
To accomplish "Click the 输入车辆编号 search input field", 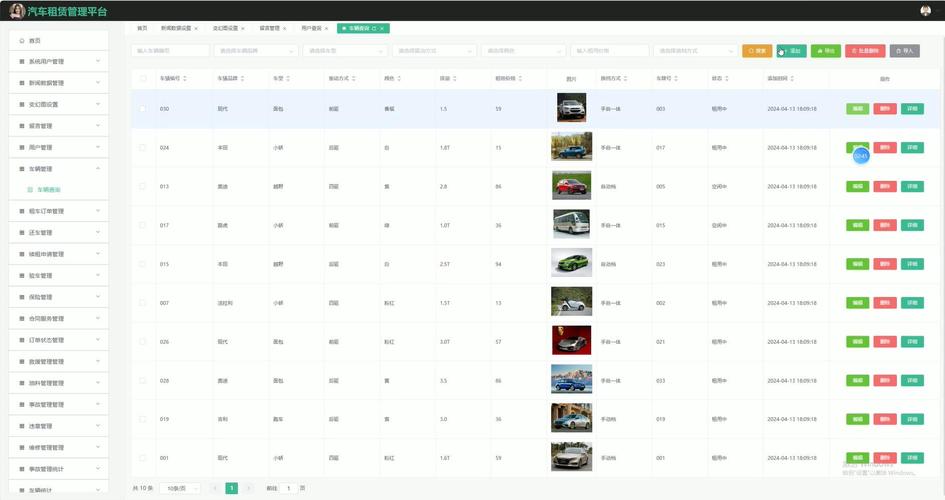I will 170,50.
